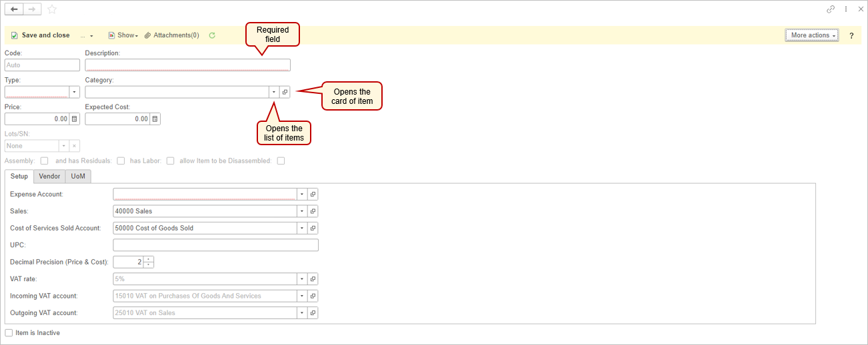The image size is (868, 345).
Task: Click the Decimal Precision value field
Action: pos(129,262)
